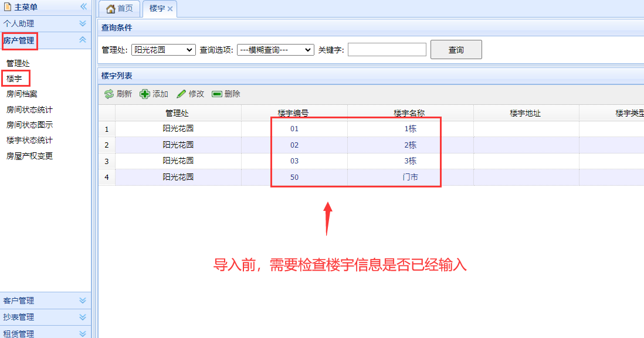Open 房间档案 in the sidebar

[x=22, y=94]
